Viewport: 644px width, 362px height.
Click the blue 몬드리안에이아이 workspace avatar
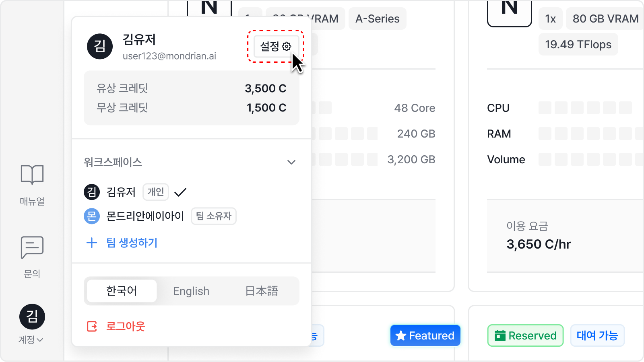click(x=92, y=216)
